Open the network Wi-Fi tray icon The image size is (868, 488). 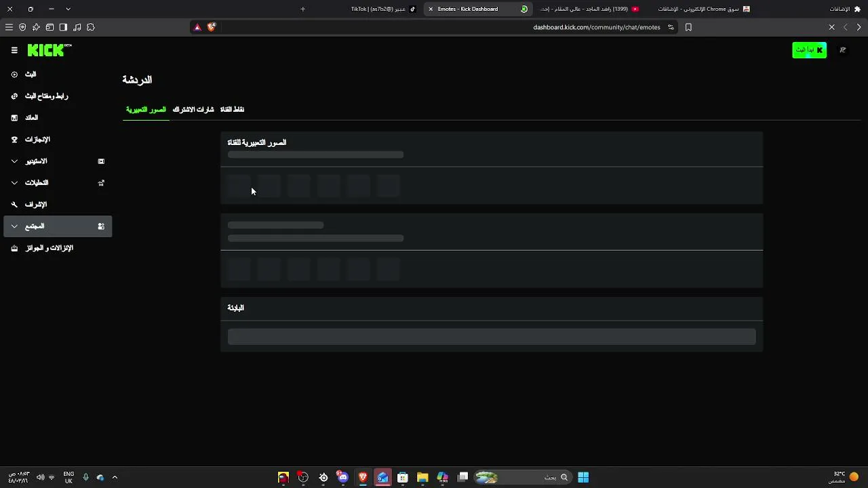coord(52,478)
